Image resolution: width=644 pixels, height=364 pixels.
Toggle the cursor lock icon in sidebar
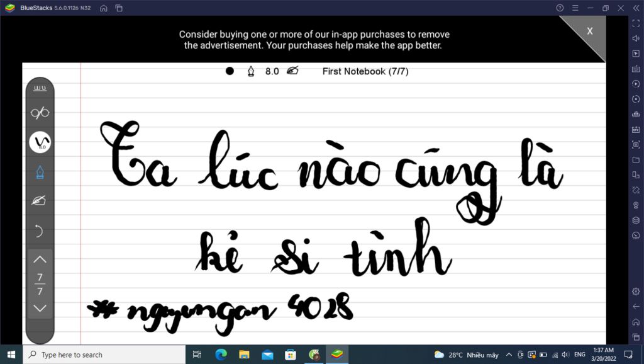[x=636, y=54]
